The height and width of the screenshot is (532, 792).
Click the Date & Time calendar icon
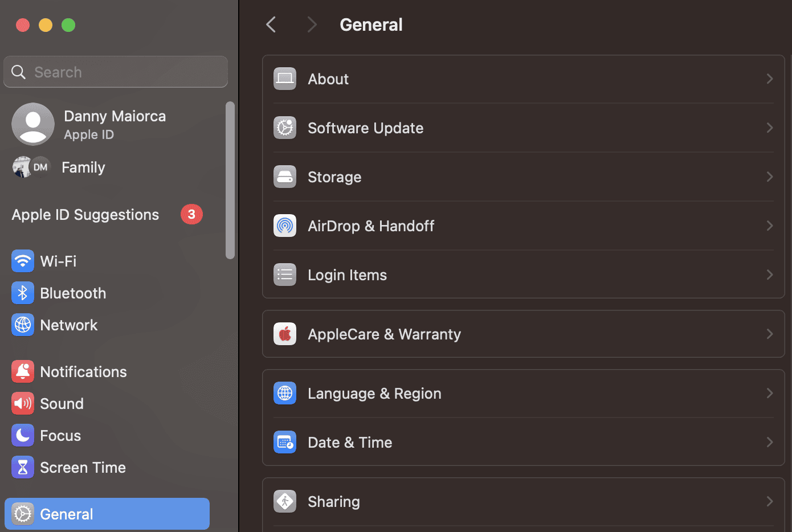coord(284,442)
